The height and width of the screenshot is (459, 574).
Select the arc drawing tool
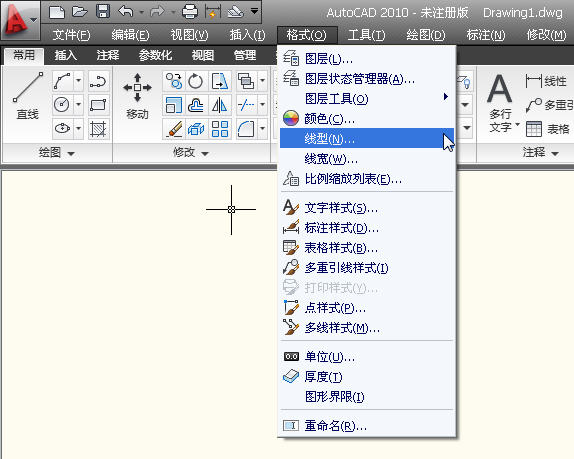62,81
